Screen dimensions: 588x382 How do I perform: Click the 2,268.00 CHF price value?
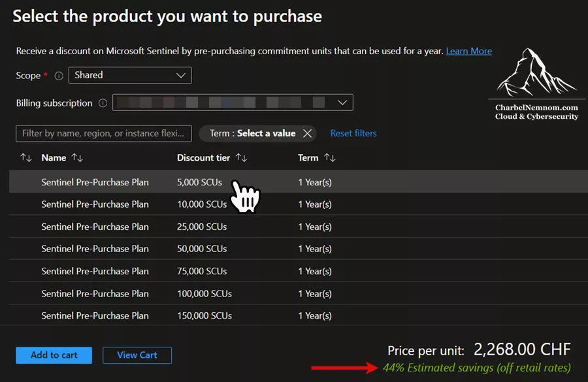coord(522,349)
